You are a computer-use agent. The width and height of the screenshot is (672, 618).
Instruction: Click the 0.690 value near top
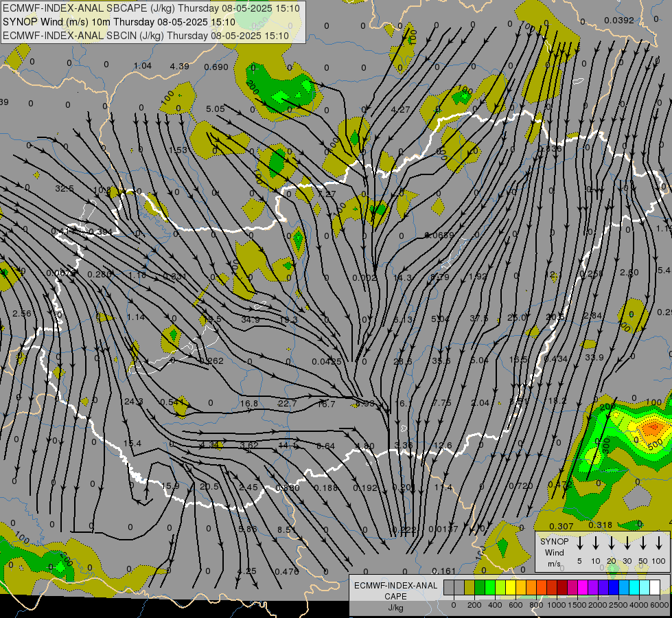tap(216, 67)
